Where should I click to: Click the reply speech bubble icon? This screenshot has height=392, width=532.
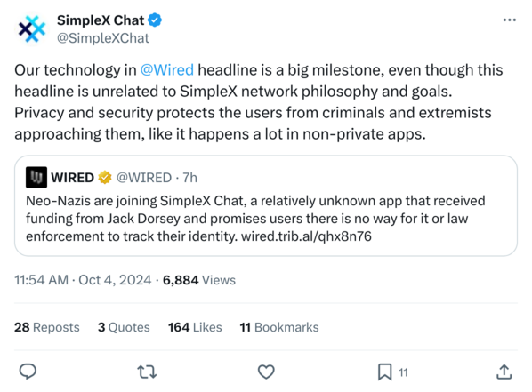[28, 372]
